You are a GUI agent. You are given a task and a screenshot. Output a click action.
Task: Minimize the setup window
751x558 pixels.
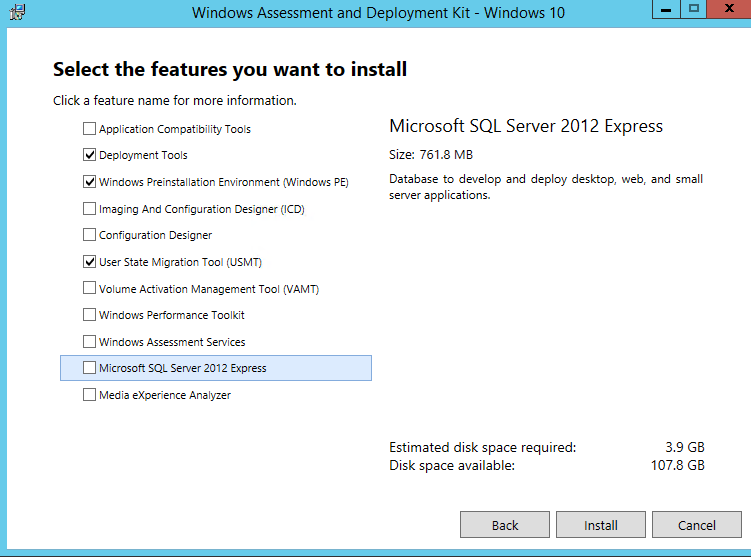[x=666, y=9]
